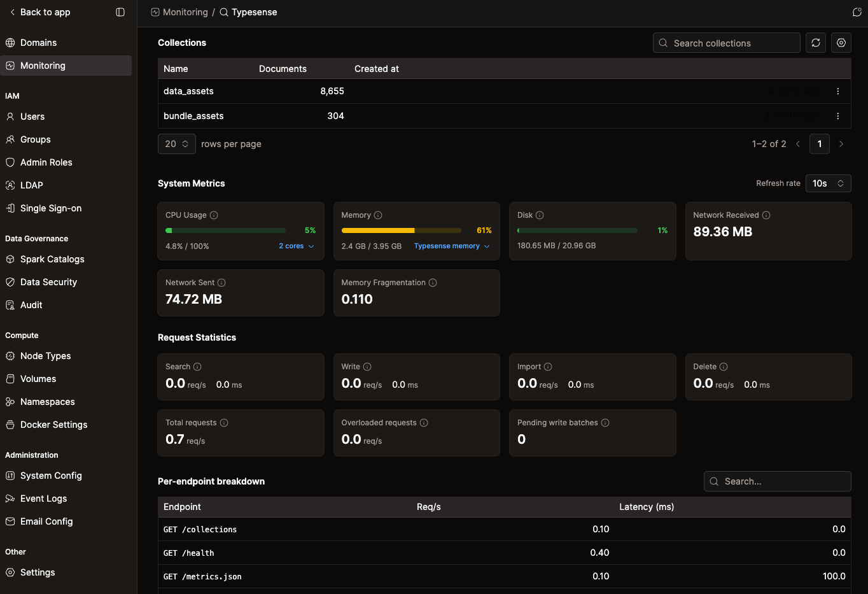
Task: Toggle the sidebar collapse icon
Action: tap(120, 12)
